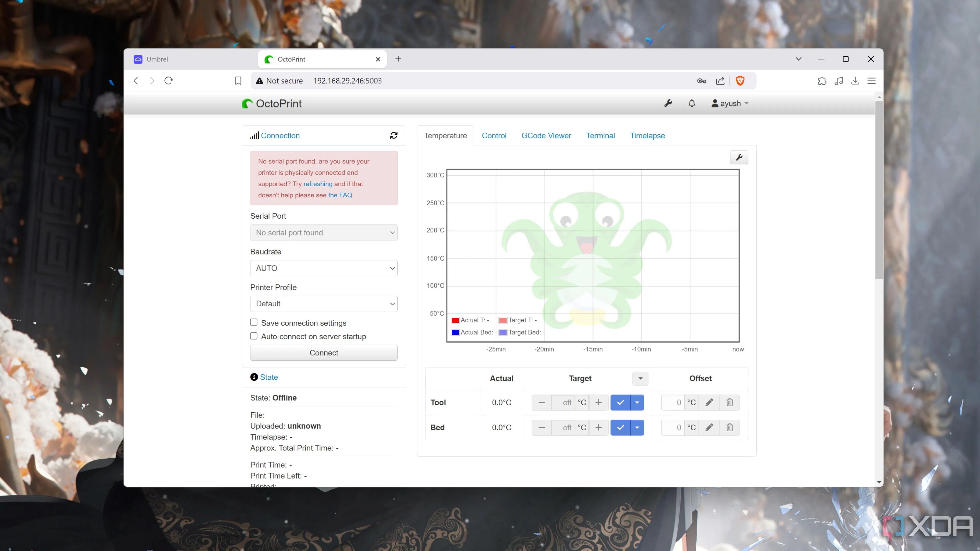Switch to the Terminal tab

pos(600,136)
